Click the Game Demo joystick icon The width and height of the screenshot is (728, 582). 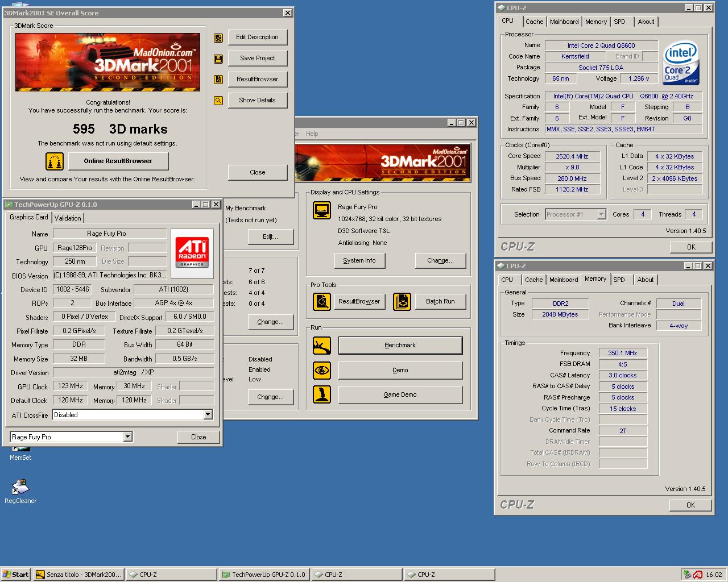(322, 394)
